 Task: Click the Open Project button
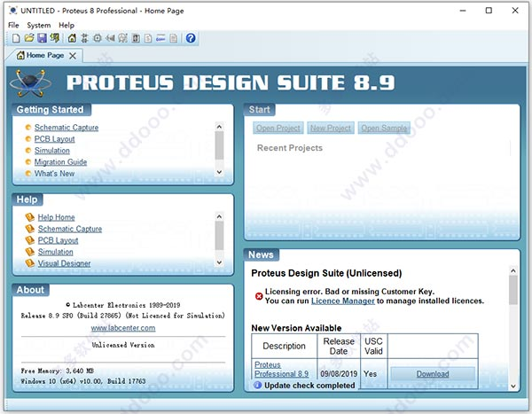pos(278,128)
